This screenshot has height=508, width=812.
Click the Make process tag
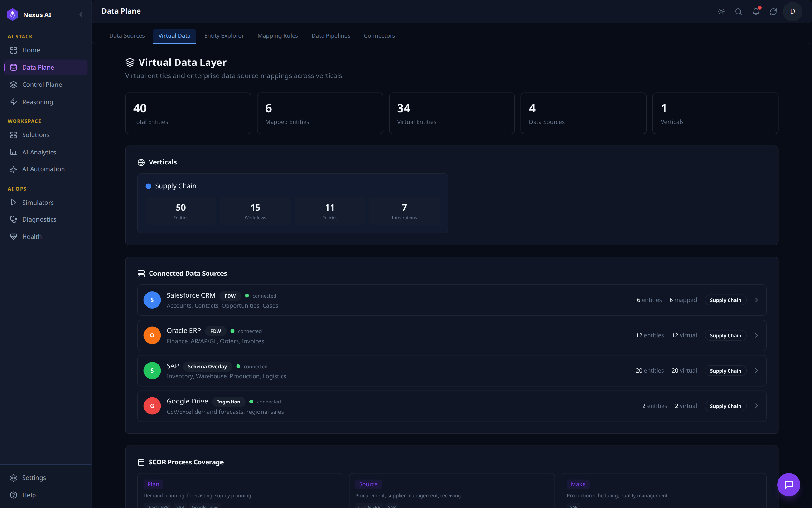coord(578,484)
